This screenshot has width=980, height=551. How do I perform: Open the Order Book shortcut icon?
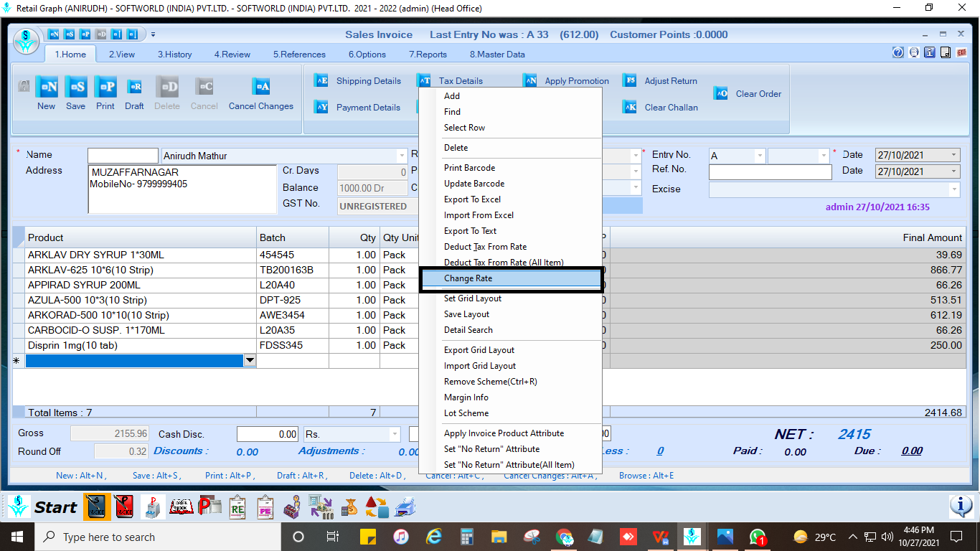pyautogui.click(x=181, y=507)
